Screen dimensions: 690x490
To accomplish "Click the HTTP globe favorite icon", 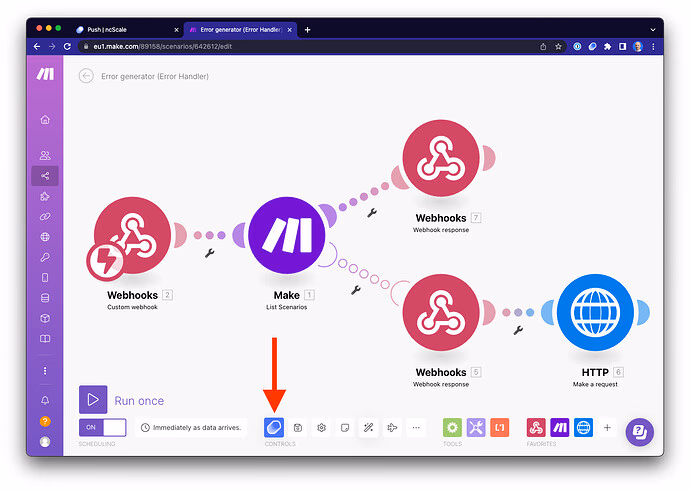I will pyautogui.click(x=583, y=427).
